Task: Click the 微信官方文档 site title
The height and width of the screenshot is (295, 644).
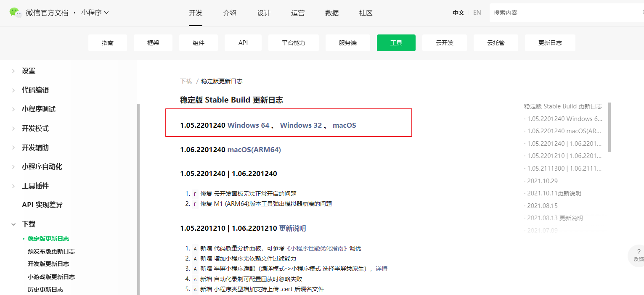Action: 47,13
